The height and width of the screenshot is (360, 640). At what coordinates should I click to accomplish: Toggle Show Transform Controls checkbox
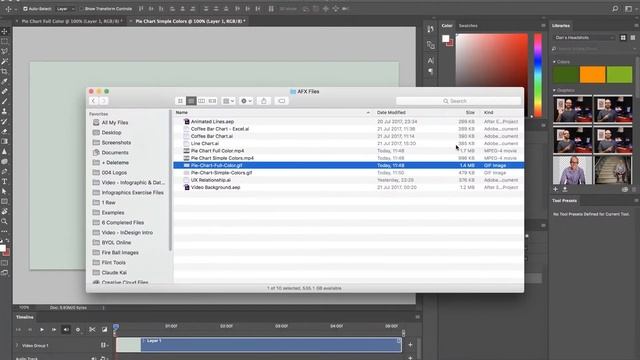click(81, 9)
